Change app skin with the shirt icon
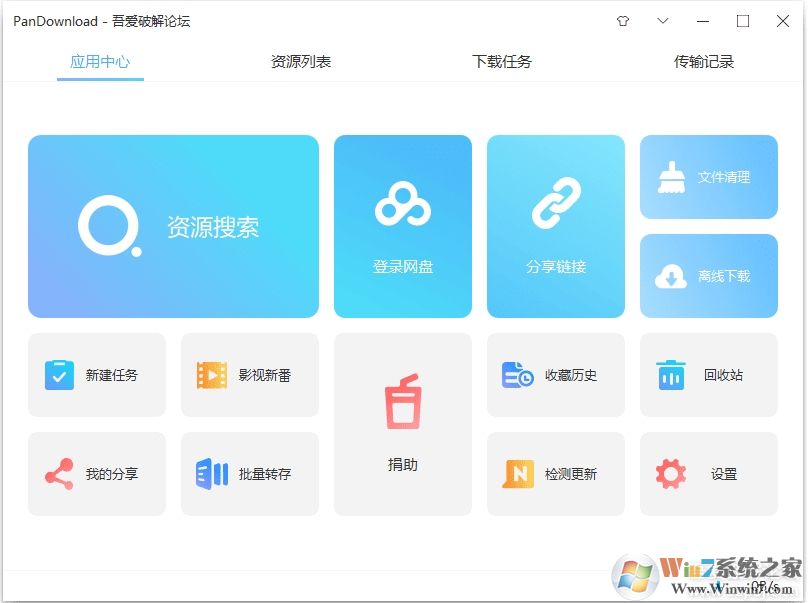Image resolution: width=809 pixels, height=603 pixels. pyautogui.click(x=621, y=20)
